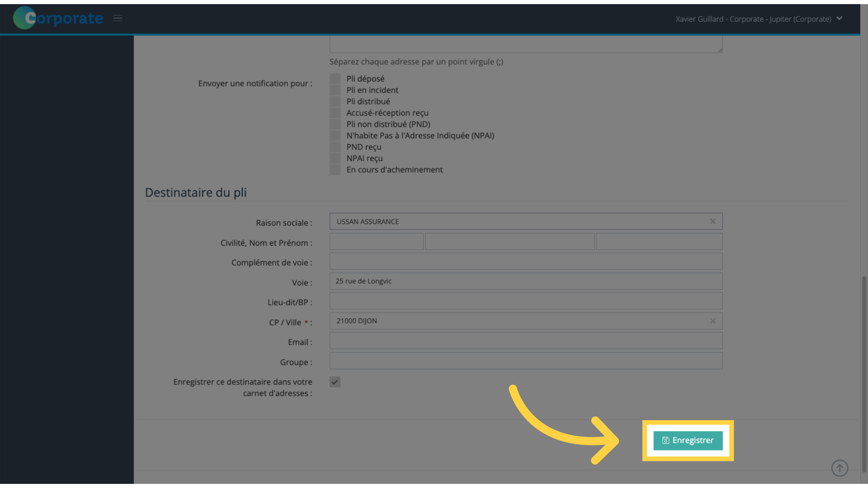Toggle Enregistrer destinataire dans carnet d'adresses

[335, 382]
